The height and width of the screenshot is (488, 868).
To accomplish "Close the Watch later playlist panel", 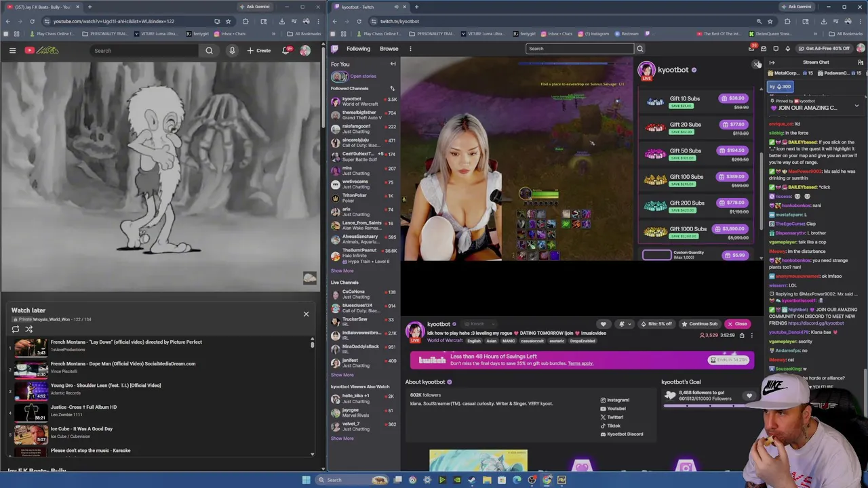I will pos(306,314).
